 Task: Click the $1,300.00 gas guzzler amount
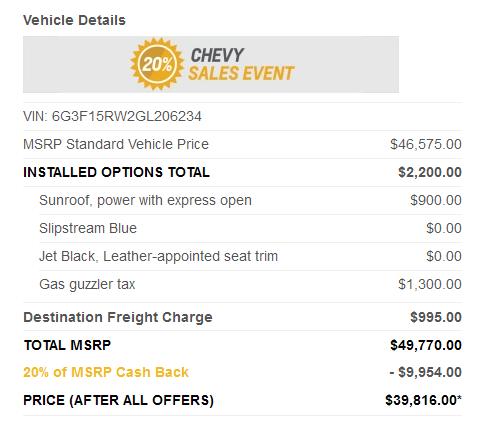click(430, 284)
